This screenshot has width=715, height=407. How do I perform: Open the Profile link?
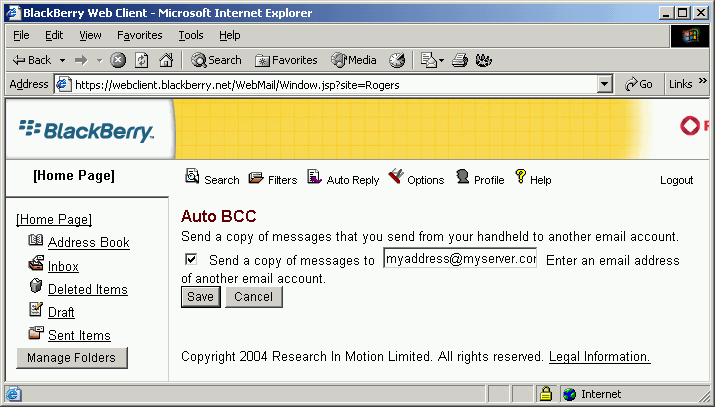(489, 180)
